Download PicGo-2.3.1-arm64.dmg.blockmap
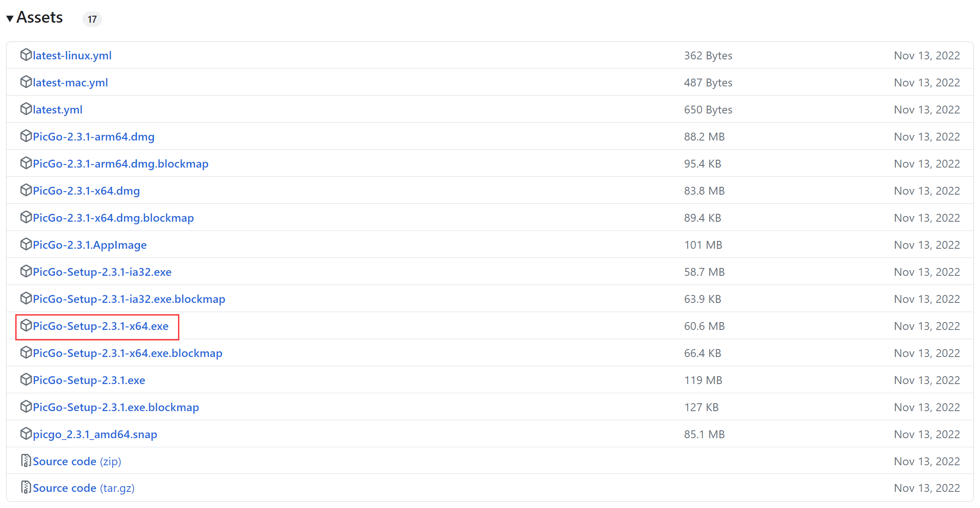This screenshot has height=508, width=980. tap(120, 164)
